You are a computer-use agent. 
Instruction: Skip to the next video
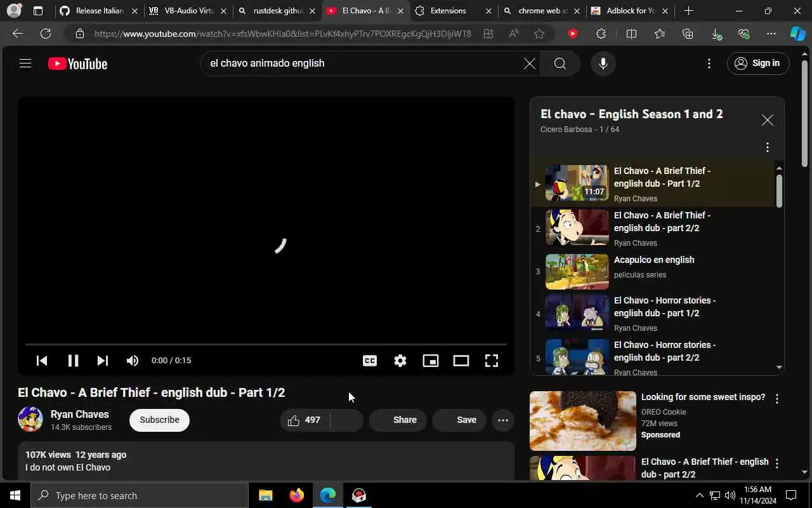pyautogui.click(x=102, y=361)
